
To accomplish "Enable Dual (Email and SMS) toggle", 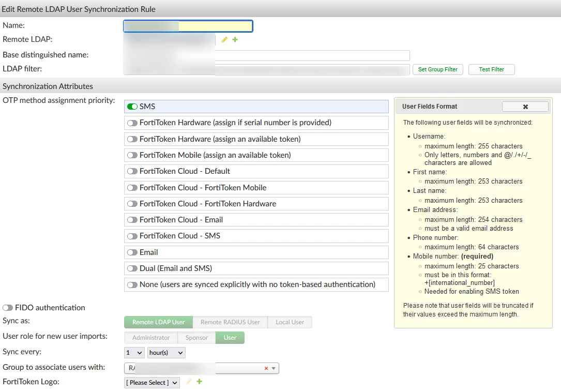I will tap(132, 268).
